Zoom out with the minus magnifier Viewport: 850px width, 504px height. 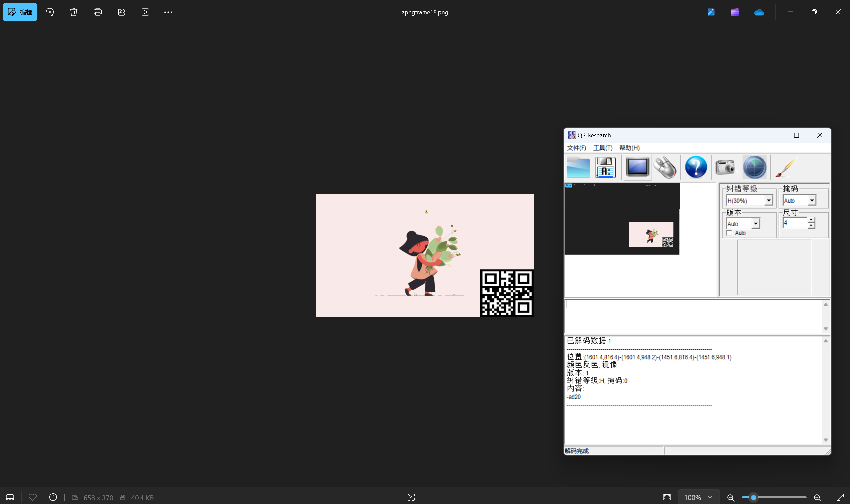coord(731,498)
